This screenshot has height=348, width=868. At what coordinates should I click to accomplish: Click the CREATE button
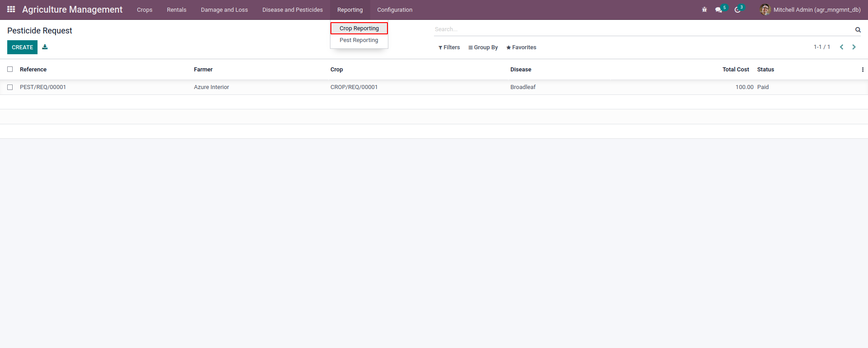pos(22,47)
